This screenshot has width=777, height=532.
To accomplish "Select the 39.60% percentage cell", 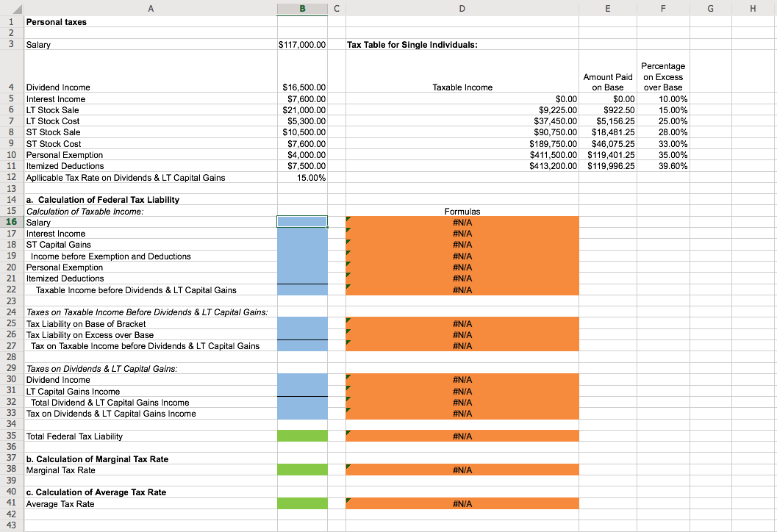I will (663, 166).
